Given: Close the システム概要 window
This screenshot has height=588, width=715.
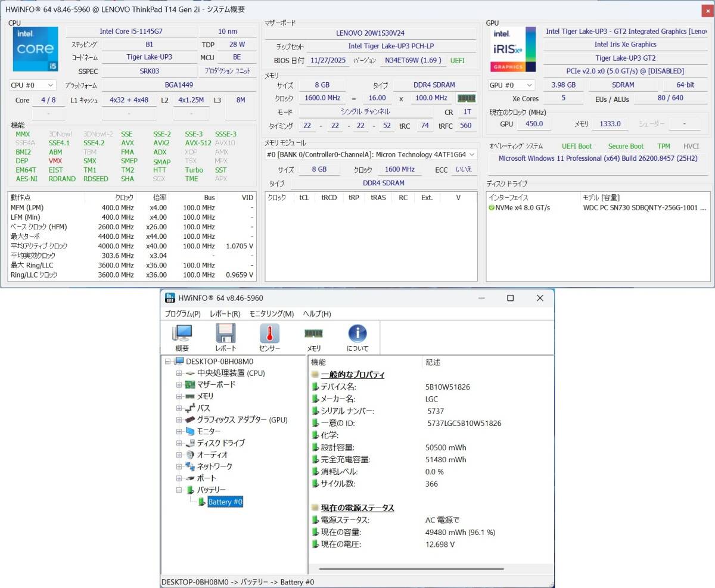Looking at the screenshot, I should (707, 10).
